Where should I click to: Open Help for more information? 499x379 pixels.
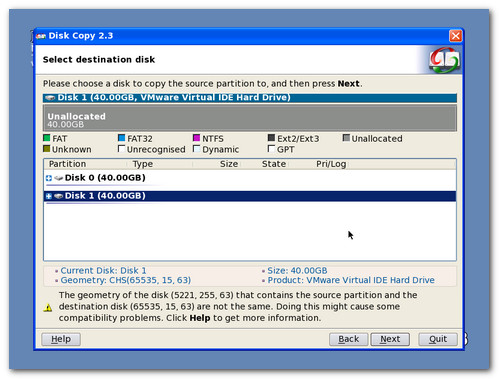tap(61, 339)
